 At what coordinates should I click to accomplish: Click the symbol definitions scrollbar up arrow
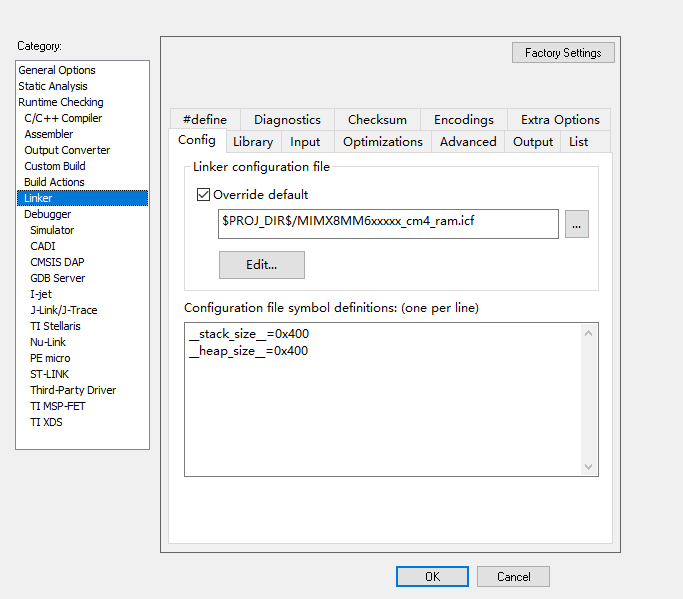click(588, 333)
